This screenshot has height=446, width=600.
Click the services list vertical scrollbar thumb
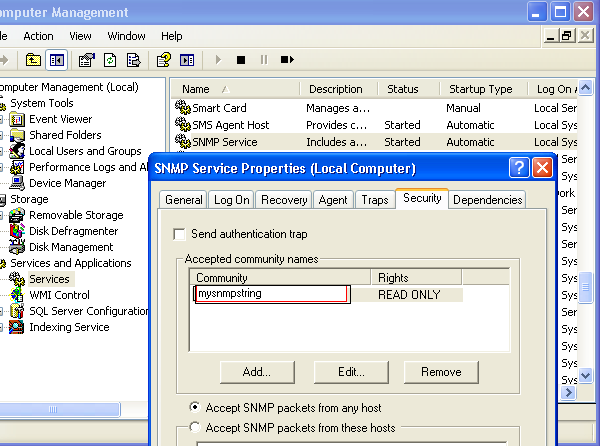coord(585,287)
